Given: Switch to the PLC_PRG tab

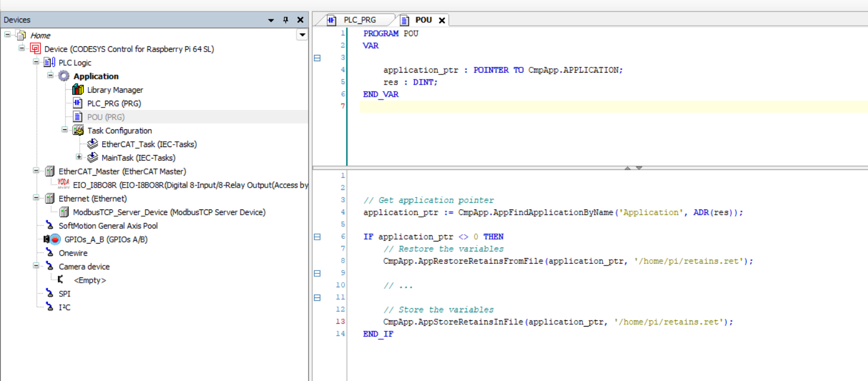Looking at the screenshot, I should click(359, 19).
